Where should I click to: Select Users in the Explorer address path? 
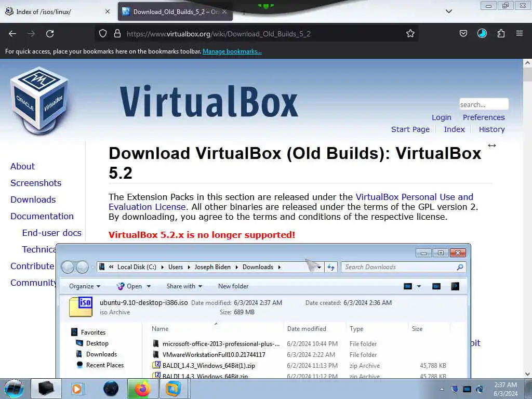[176, 267]
